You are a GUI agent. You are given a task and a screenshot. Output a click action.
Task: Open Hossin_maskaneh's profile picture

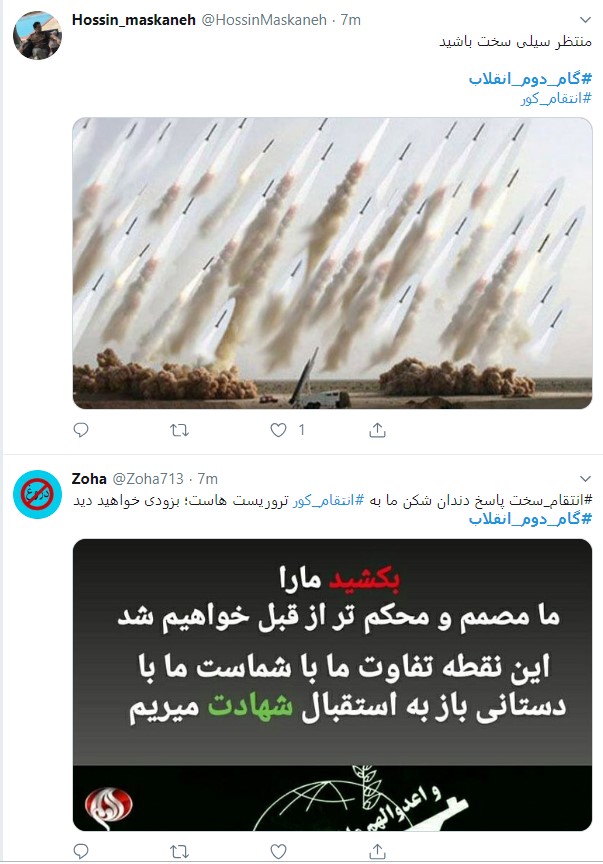point(37,35)
